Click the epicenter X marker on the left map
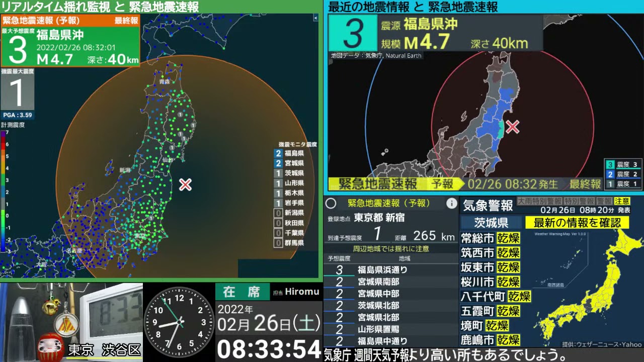Image resolution: width=644 pixels, height=362 pixels. pos(185,185)
